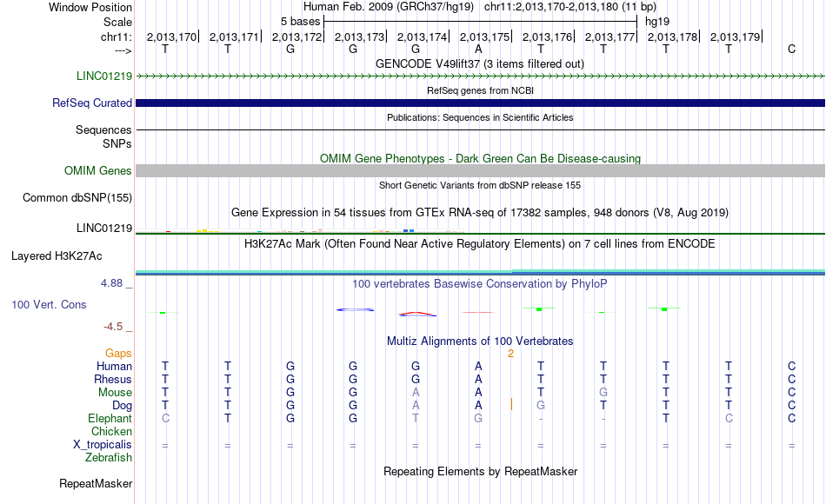Screen dimensions: 826x504
Task: Click the Layered H3K27Ac label
Action: [57, 256]
